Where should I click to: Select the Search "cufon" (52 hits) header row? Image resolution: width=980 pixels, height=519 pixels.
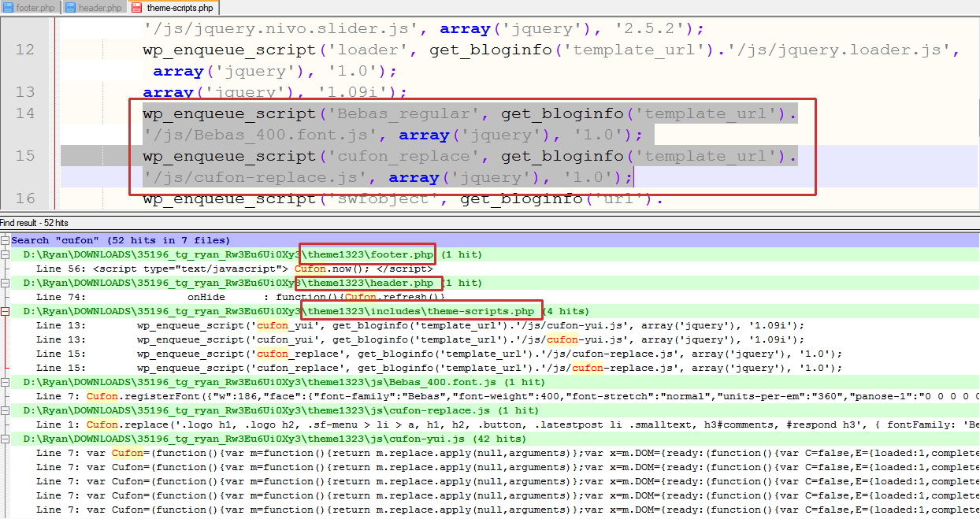(495, 240)
